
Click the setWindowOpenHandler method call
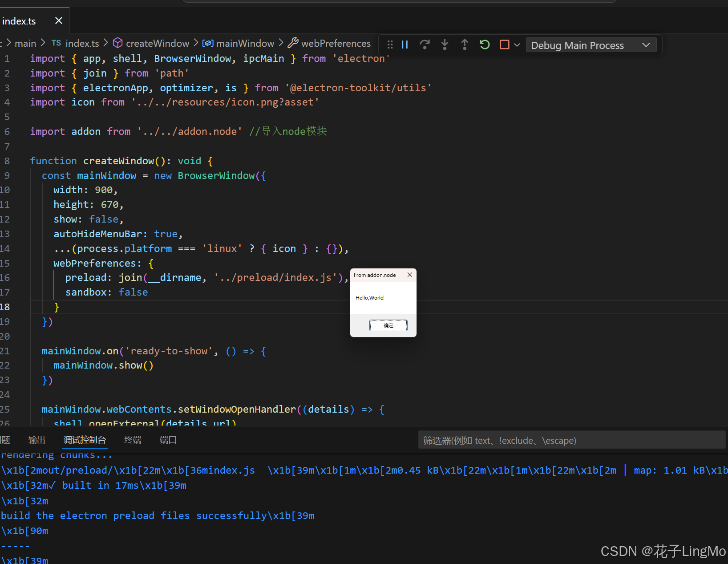(237, 409)
